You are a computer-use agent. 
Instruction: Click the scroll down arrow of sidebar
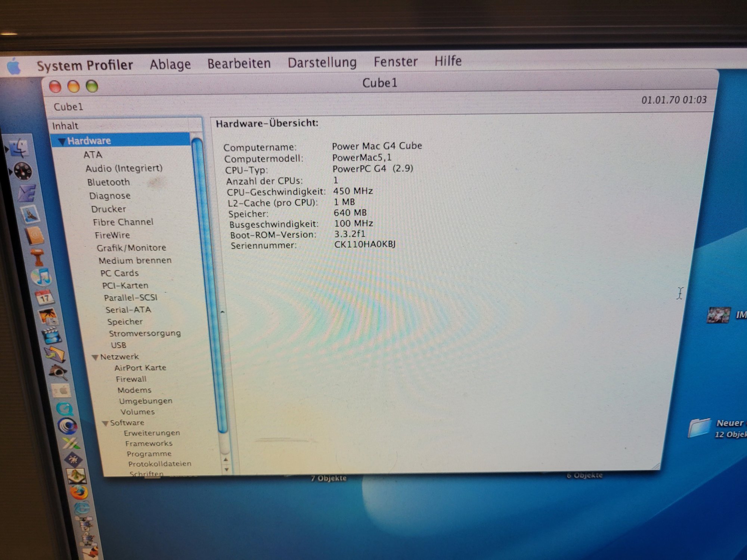(226, 469)
